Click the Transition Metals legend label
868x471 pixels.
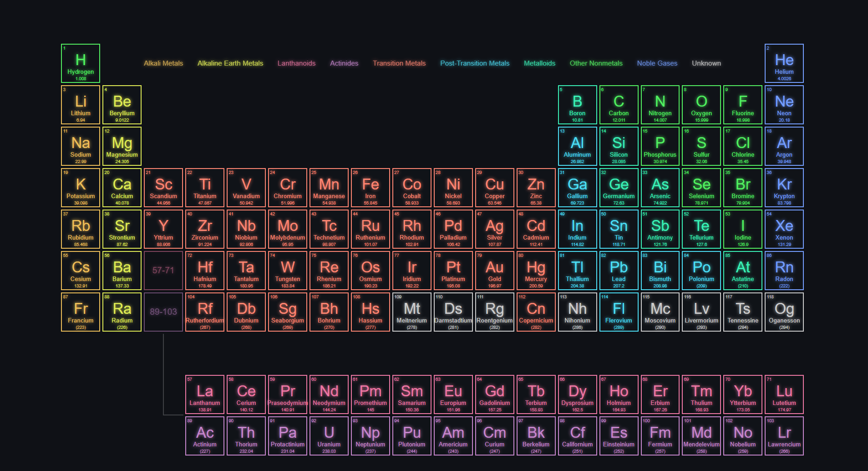[399, 63]
